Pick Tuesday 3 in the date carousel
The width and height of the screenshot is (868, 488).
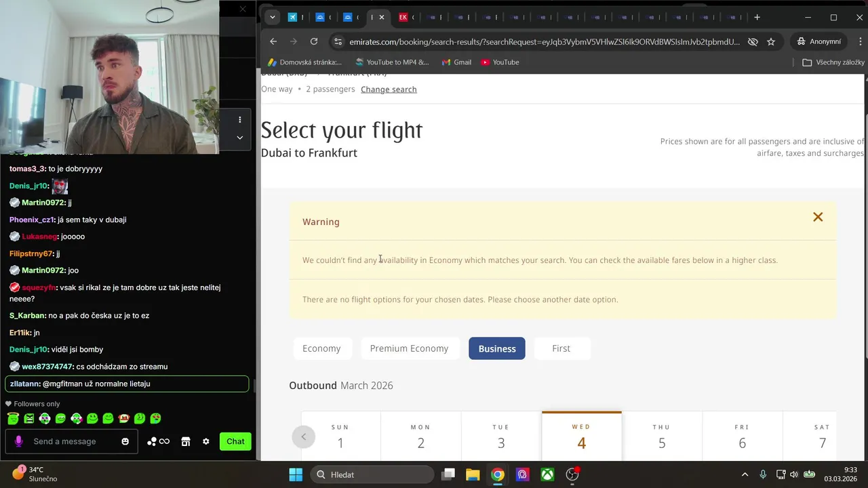pos(501,436)
